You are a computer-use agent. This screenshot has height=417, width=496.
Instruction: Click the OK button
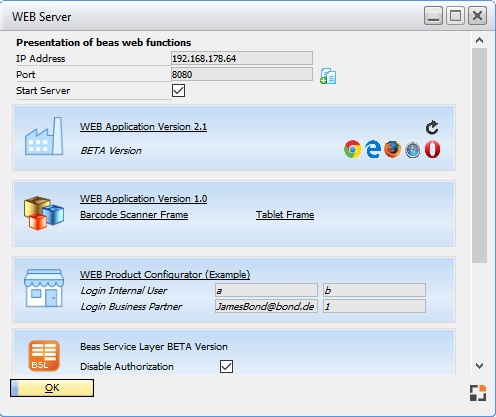coord(52,388)
